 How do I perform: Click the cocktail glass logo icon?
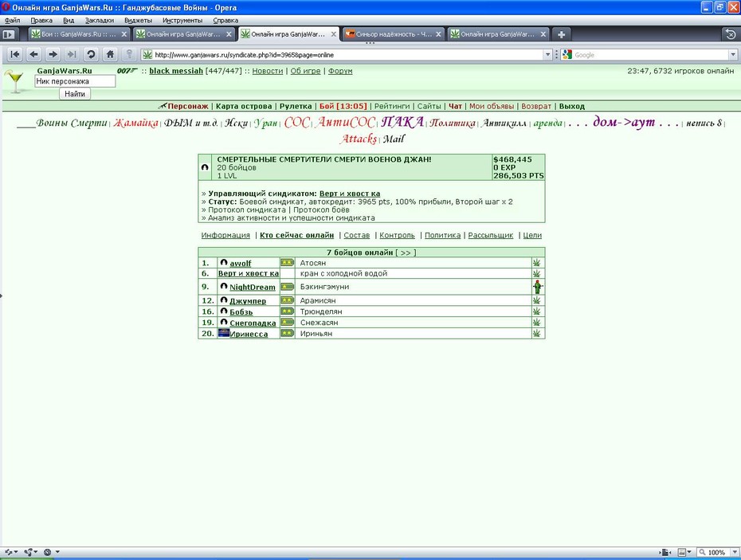click(16, 81)
